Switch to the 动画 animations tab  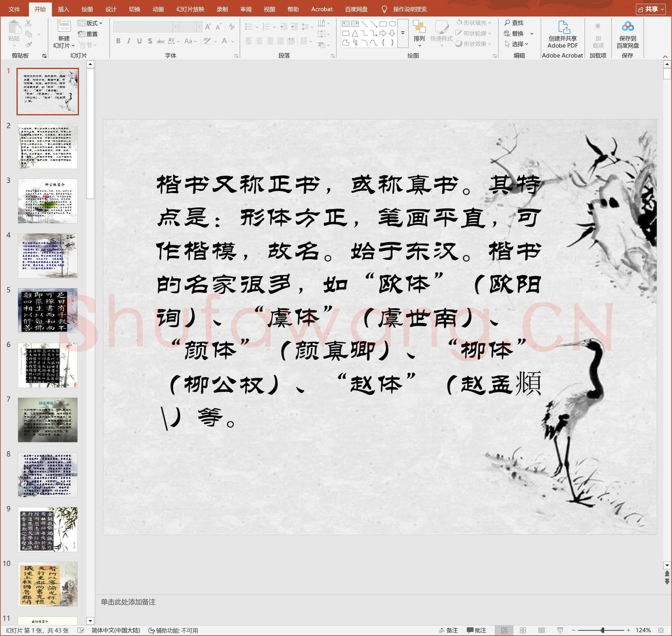click(x=158, y=9)
